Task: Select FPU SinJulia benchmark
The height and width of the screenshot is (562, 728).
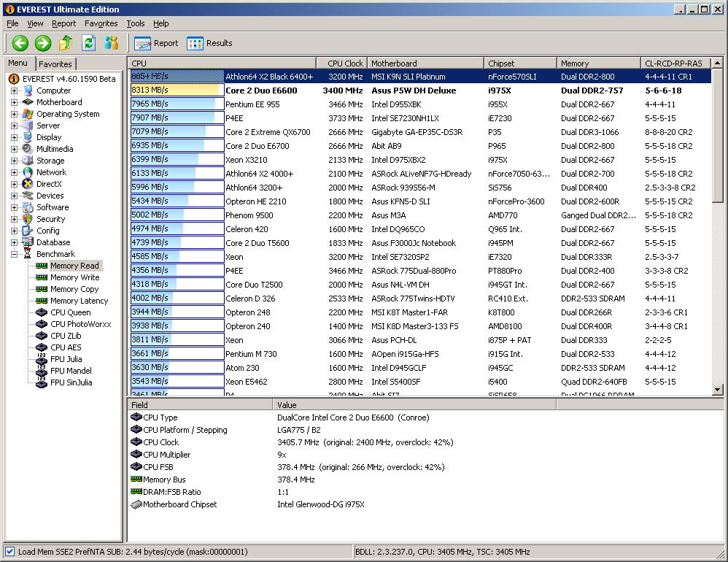Action: (x=71, y=382)
